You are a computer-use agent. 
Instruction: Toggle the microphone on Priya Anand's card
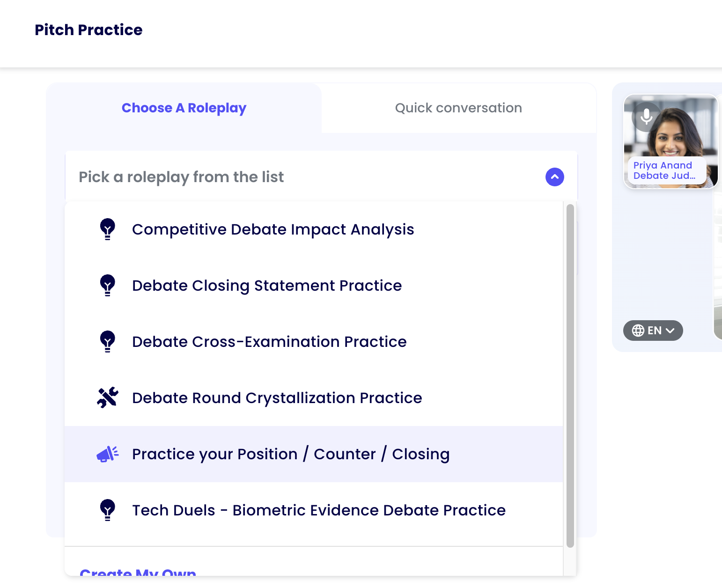[646, 116]
